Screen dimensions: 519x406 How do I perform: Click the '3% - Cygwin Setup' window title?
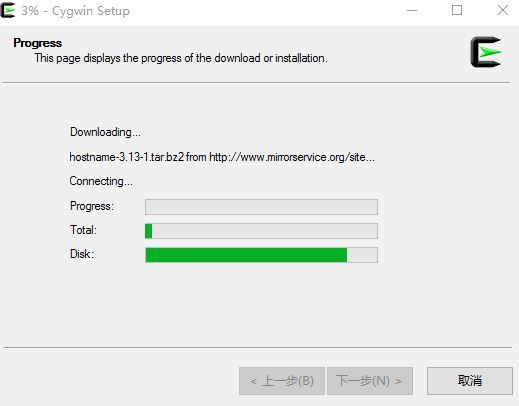(x=75, y=11)
